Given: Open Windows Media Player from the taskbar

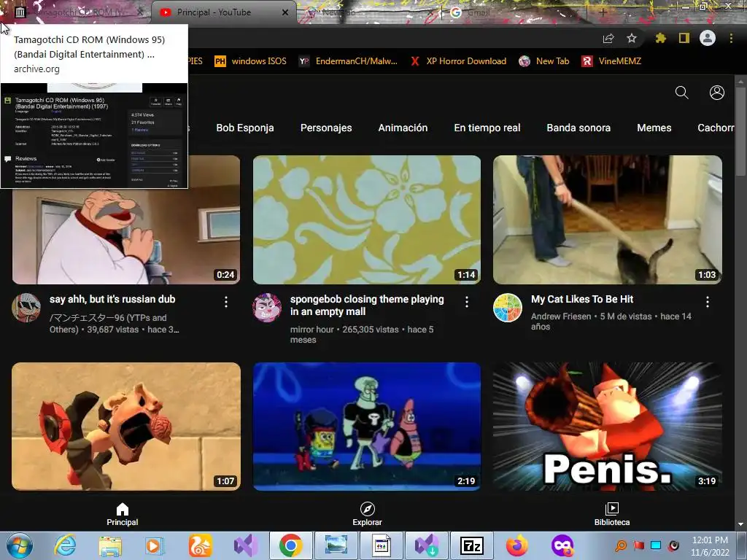Looking at the screenshot, I should 154,545.
